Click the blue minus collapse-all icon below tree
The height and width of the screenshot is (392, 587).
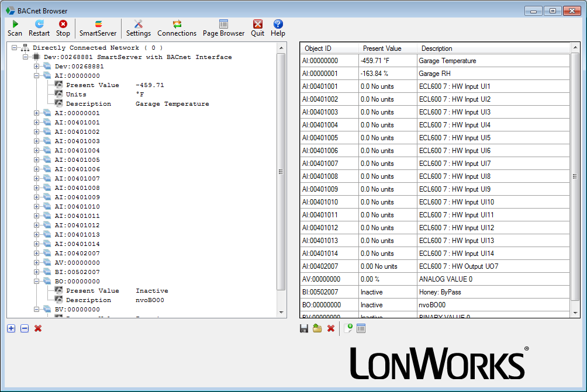25,328
